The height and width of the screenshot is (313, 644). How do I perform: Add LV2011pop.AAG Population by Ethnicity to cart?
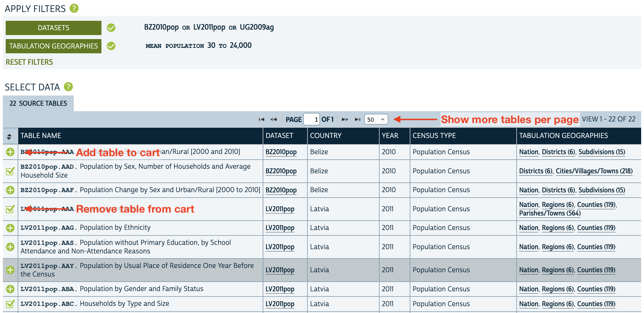[x=10, y=228]
